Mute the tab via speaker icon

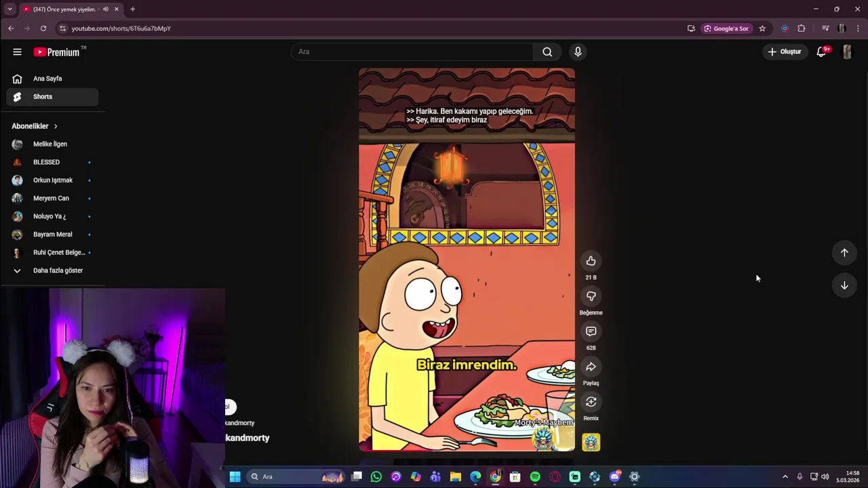click(105, 9)
